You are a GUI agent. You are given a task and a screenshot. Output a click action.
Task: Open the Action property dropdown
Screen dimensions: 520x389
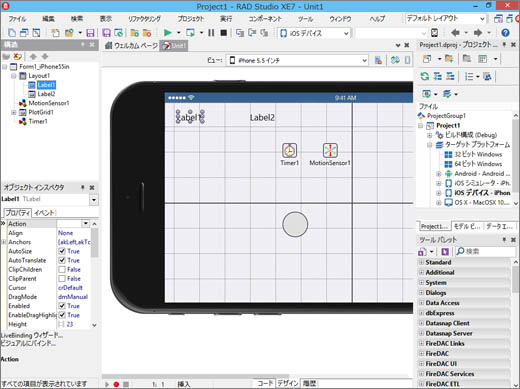tap(86, 223)
